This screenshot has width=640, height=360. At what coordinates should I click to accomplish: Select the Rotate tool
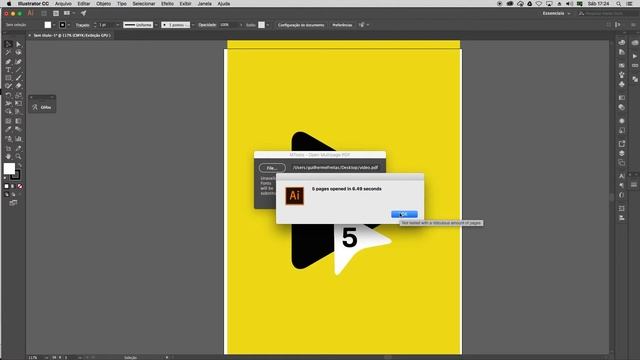coord(9,95)
